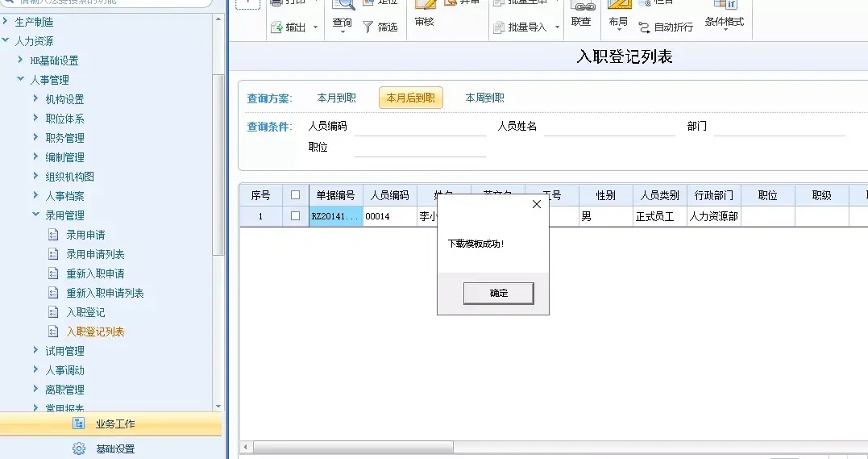868x459 pixels.
Task: Expand the 人事档案 tree node
Action: (36, 196)
